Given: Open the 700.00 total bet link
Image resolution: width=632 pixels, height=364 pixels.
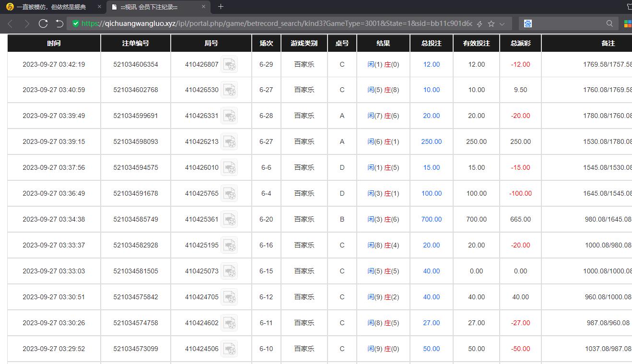Looking at the screenshot, I should 432,220.
